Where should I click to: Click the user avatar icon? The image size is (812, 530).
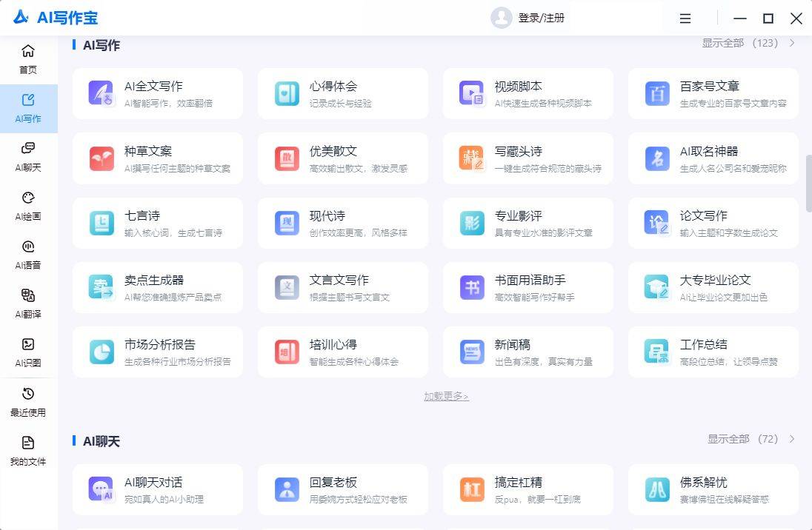pos(502,18)
